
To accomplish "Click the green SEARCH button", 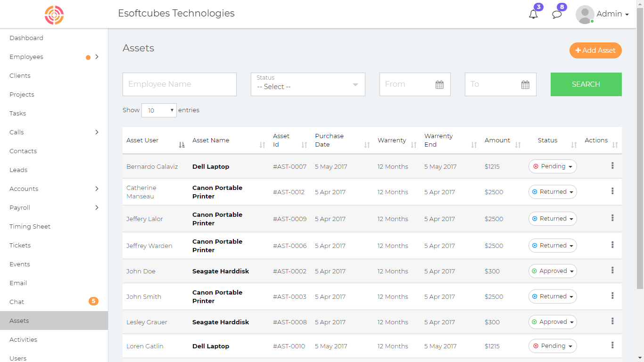I will [x=586, y=84].
